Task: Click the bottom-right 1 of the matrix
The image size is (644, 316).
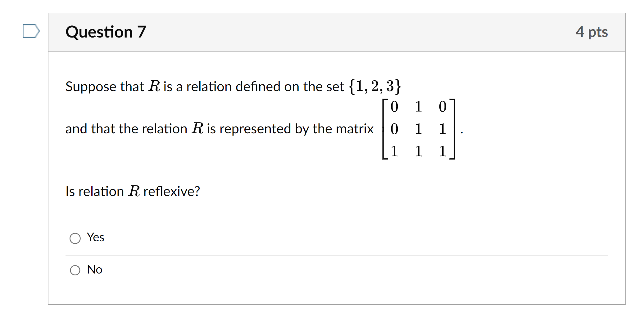Action: tap(442, 151)
